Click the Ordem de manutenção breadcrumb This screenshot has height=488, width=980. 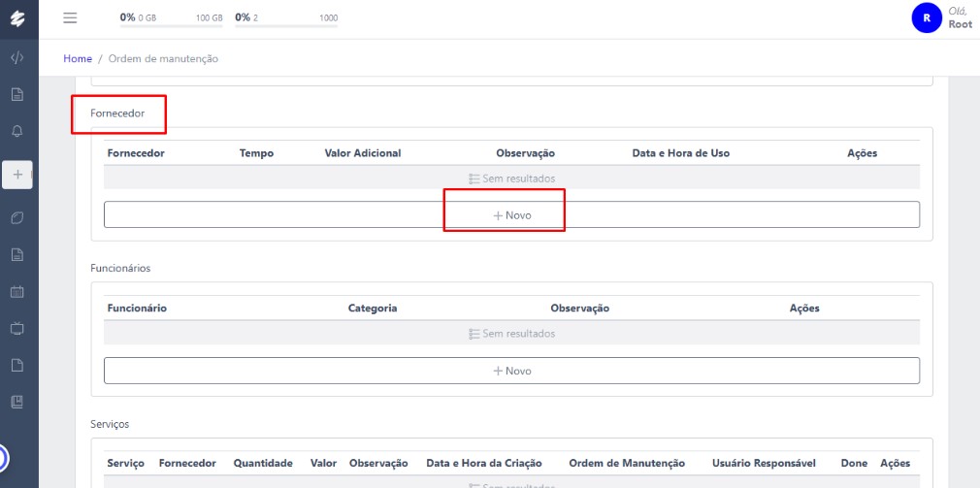[163, 59]
